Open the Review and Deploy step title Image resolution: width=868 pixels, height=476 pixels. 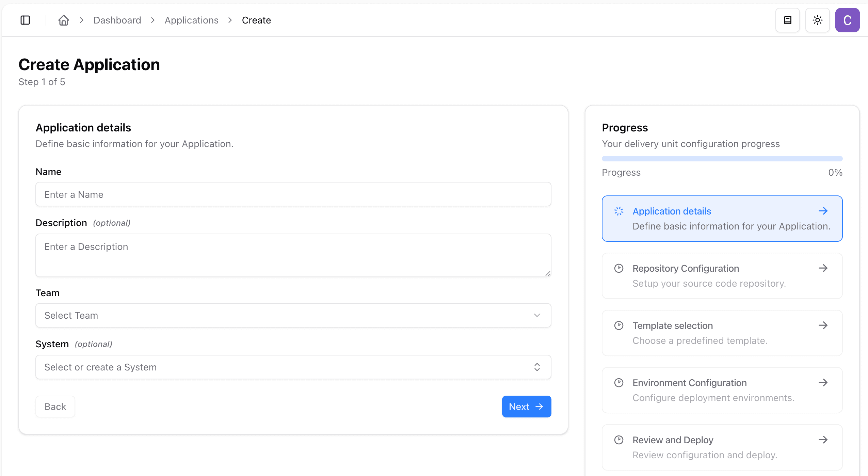tap(673, 440)
